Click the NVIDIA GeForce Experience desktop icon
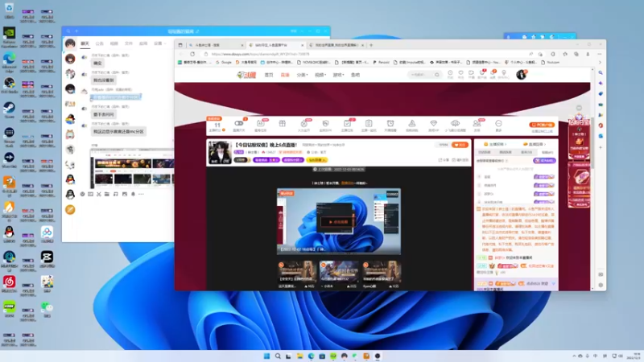Viewport: 644px width, 362px height. [x=9, y=36]
